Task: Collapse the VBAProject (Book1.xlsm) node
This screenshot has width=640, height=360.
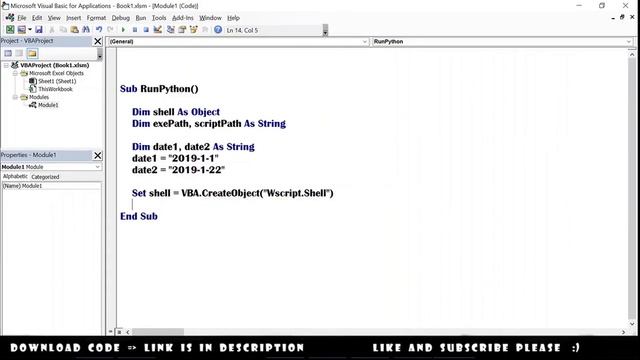Action: click(6, 65)
